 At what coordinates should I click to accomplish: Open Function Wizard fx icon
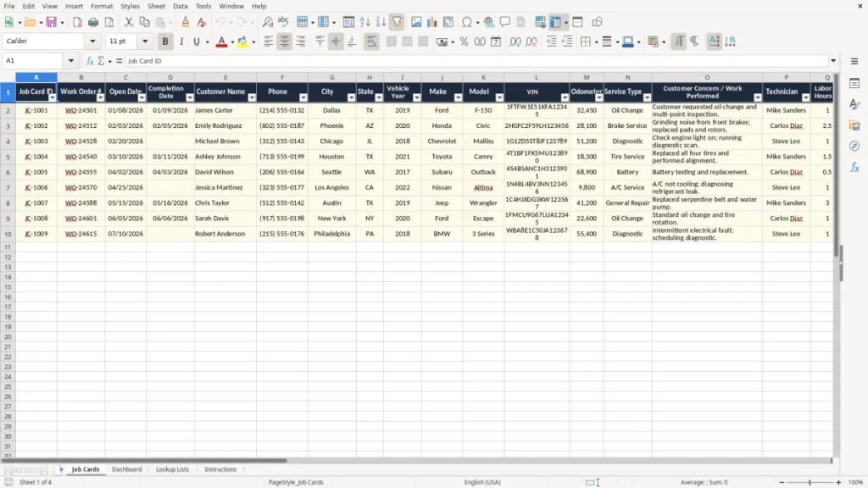[90, 61]
